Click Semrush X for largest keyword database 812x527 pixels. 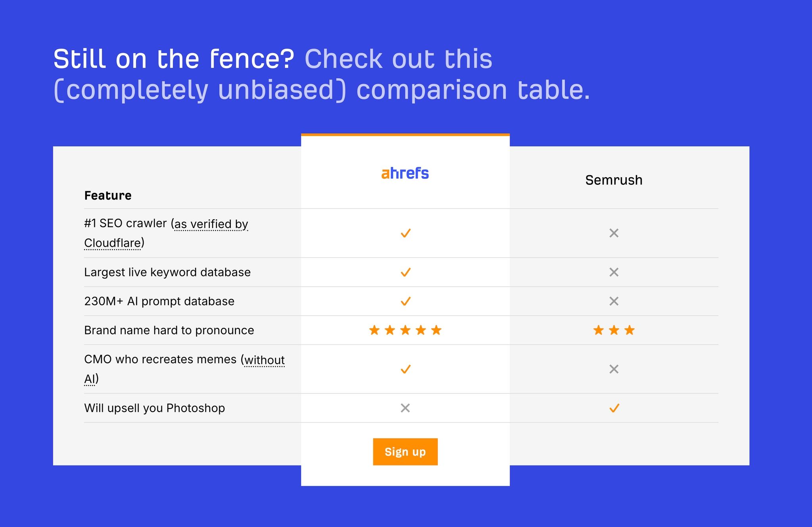pos(614,272)
